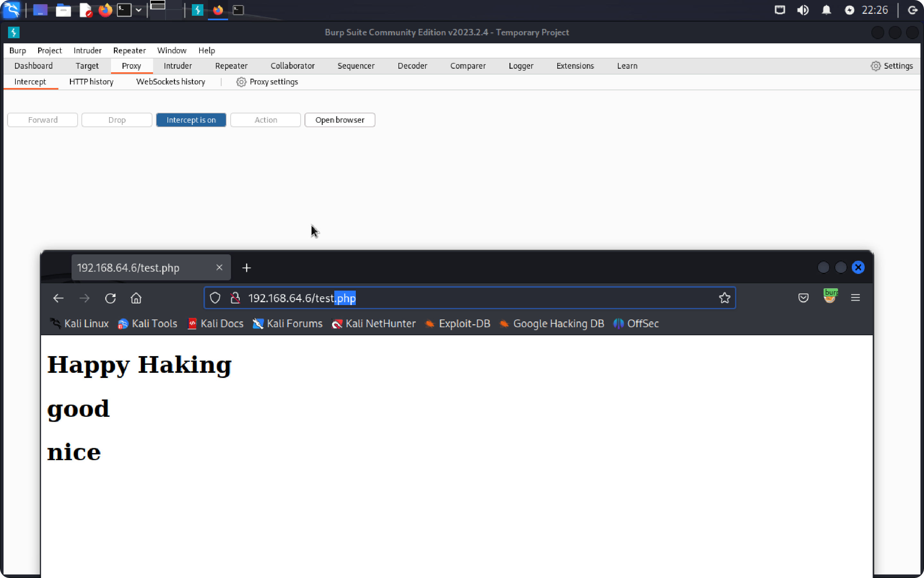Bookmark this page with star icon

click(724, 298)
